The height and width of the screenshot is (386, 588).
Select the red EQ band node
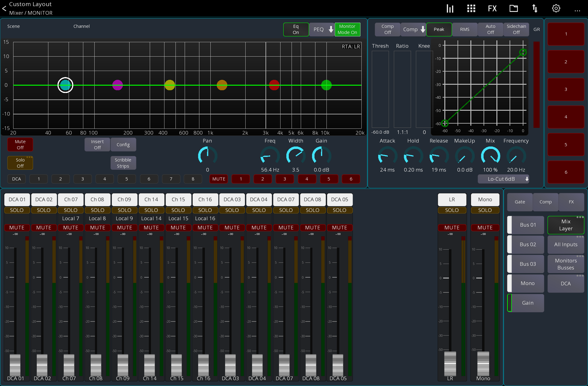[274, 85]
